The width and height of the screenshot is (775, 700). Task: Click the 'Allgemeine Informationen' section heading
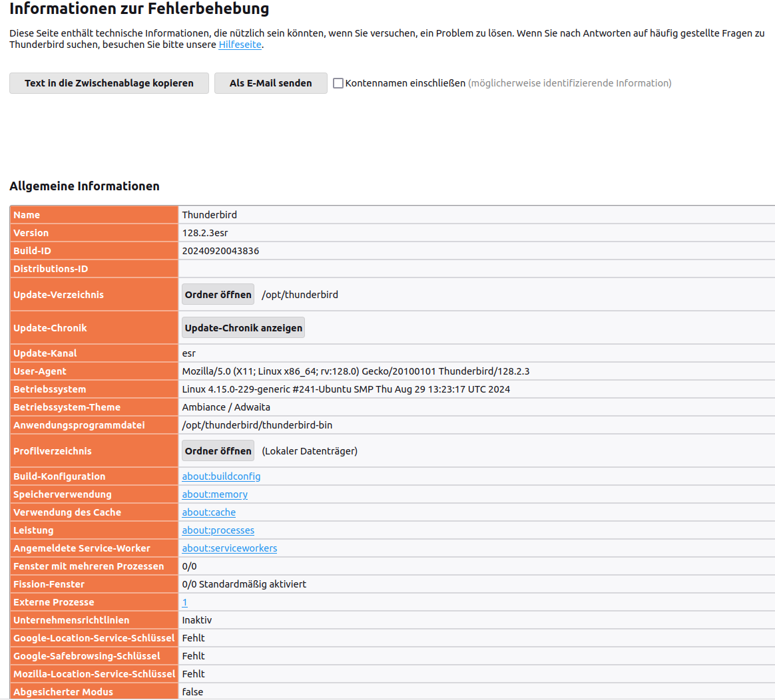pos(85,186)
